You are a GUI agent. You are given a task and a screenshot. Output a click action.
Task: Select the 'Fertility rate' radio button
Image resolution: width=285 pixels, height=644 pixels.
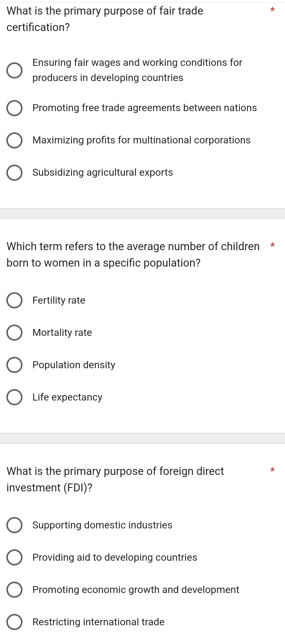[x=15, y=300]
